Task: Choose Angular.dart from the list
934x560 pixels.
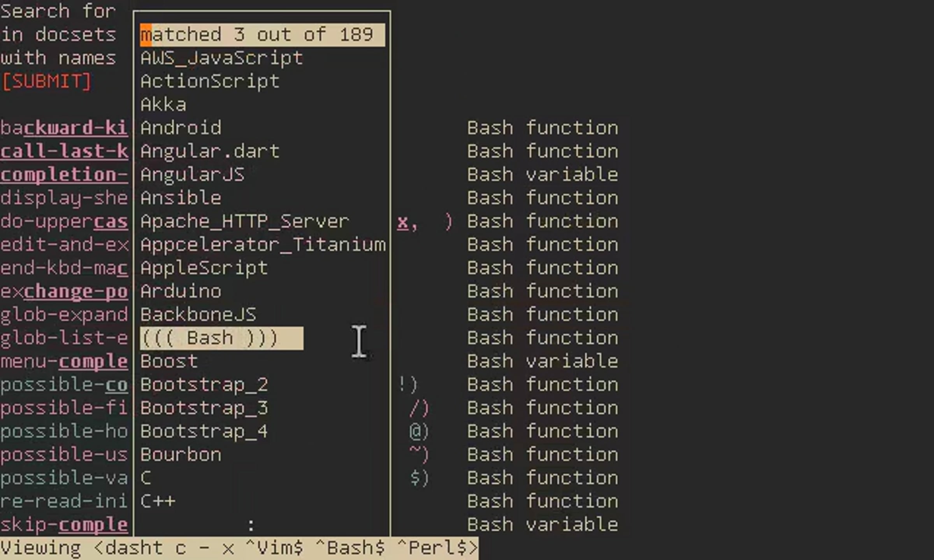Action: click(x=210, y=152)
